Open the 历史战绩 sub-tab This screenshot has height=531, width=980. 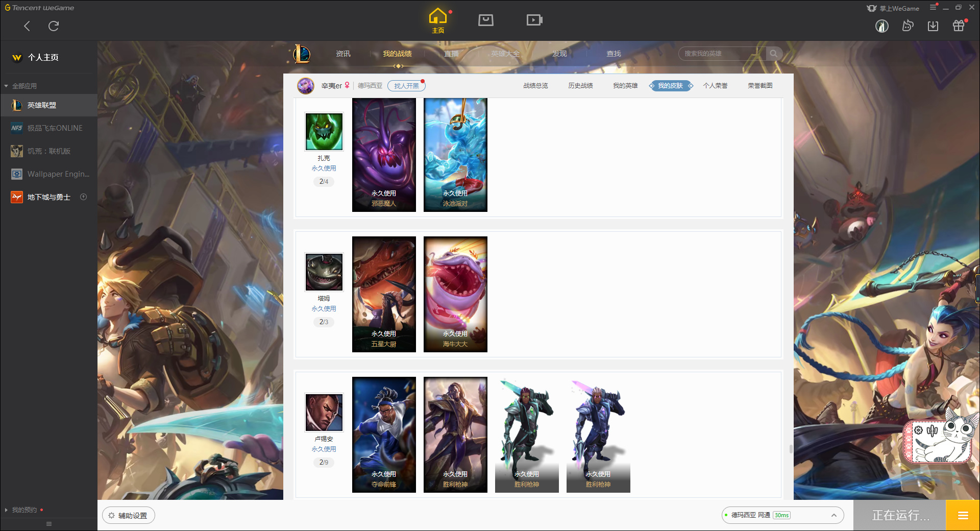580,86
